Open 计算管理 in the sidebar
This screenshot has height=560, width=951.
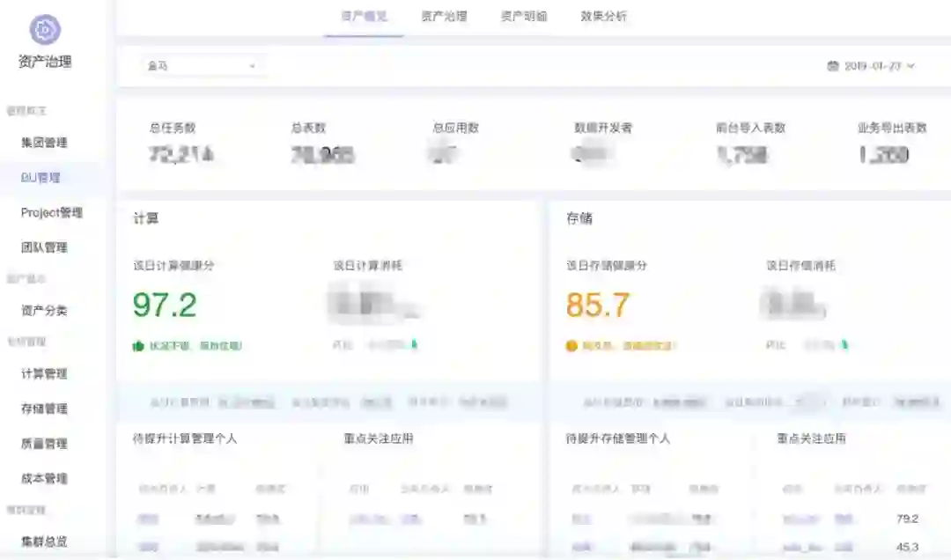tap(44, 373)
